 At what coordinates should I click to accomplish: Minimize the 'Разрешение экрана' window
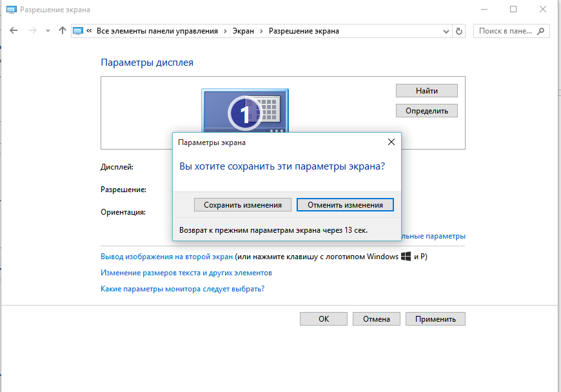point(484,9)
